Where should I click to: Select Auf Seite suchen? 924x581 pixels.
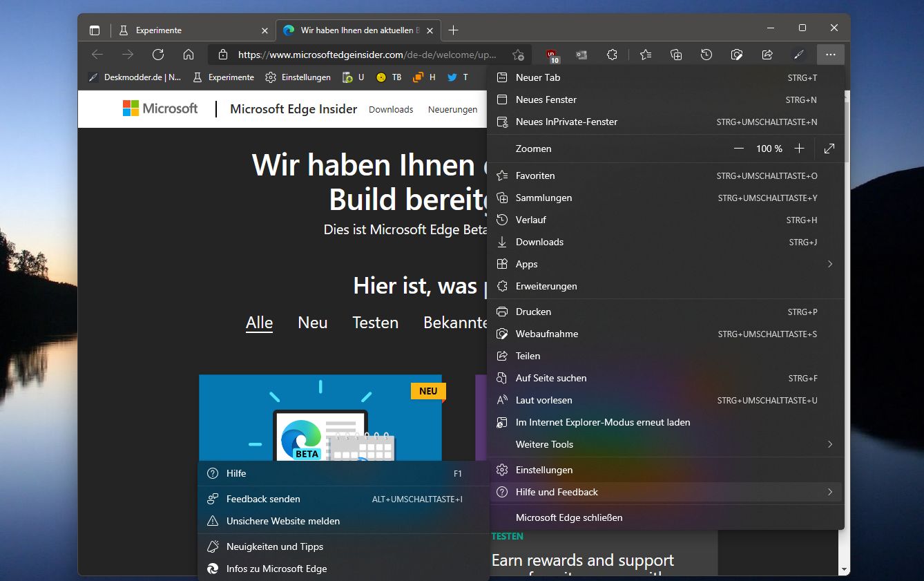[x=666, y=379]
